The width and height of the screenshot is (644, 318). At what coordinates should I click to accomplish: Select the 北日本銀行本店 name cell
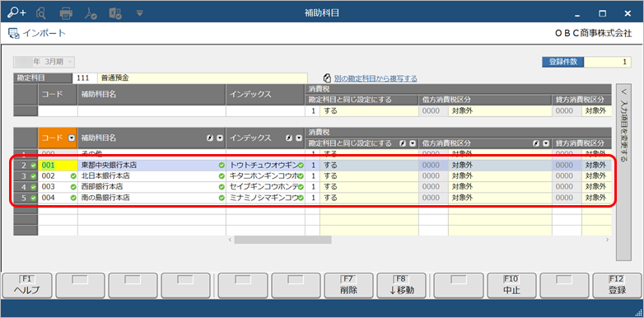(152, 176)
